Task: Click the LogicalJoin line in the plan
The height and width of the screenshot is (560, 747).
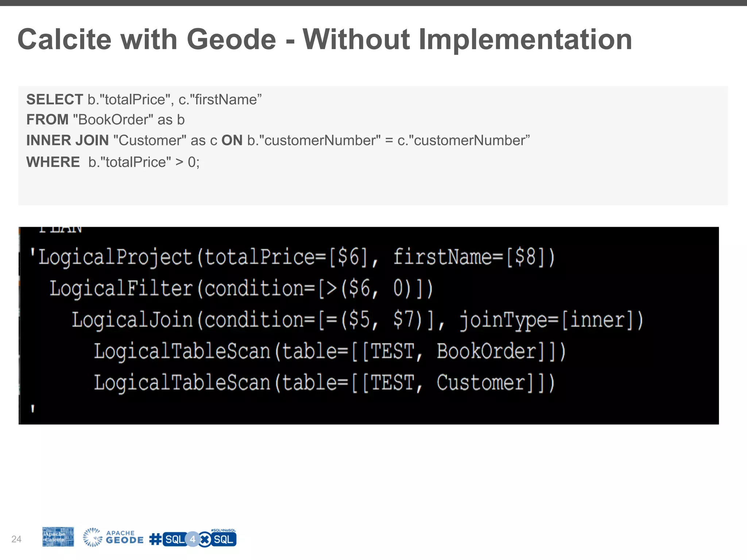Action: tap(357, 320)
